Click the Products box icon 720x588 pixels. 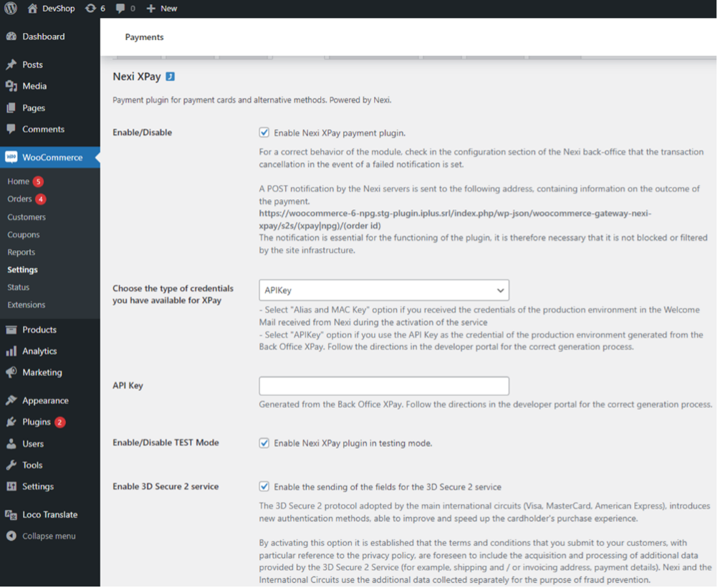11,329
